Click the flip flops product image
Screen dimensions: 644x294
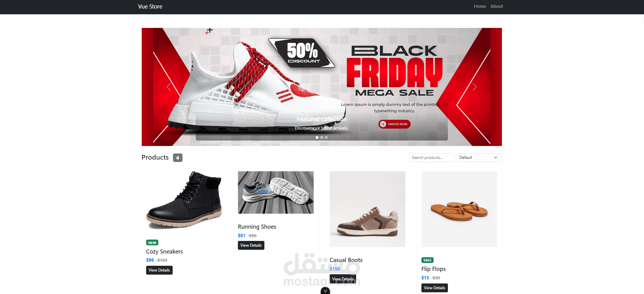(459, 209)
